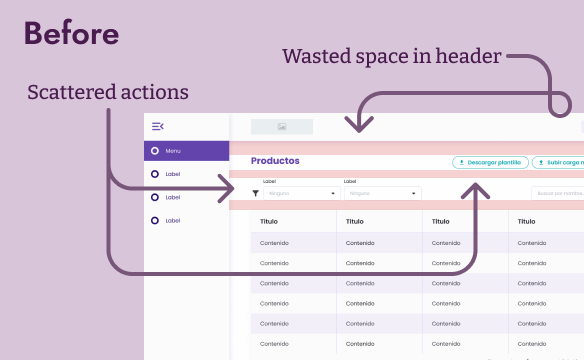Select the purple Menu sidebar item

pyautogui.click(x=187, y=151)
